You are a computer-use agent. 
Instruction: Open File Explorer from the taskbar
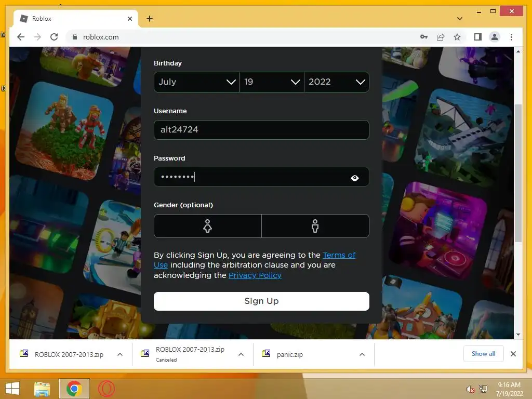pos(42,389)
